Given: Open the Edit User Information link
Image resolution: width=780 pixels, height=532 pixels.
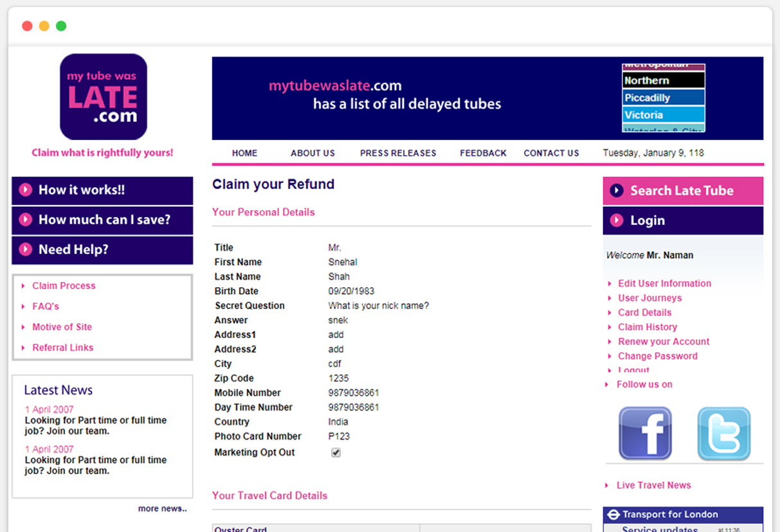Looking at the screenshot, I should click(x=664, y=283).
